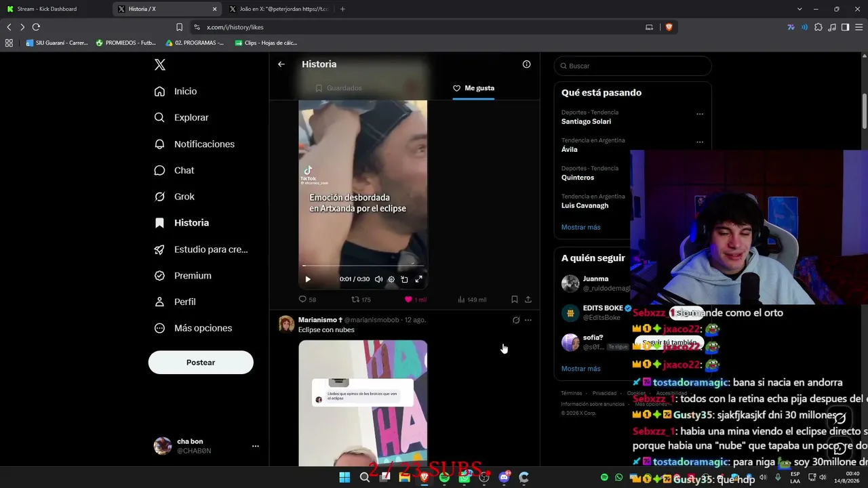Open video settings gear
The width and height of the screenshot is (868, 488).
tap(391, 279)
